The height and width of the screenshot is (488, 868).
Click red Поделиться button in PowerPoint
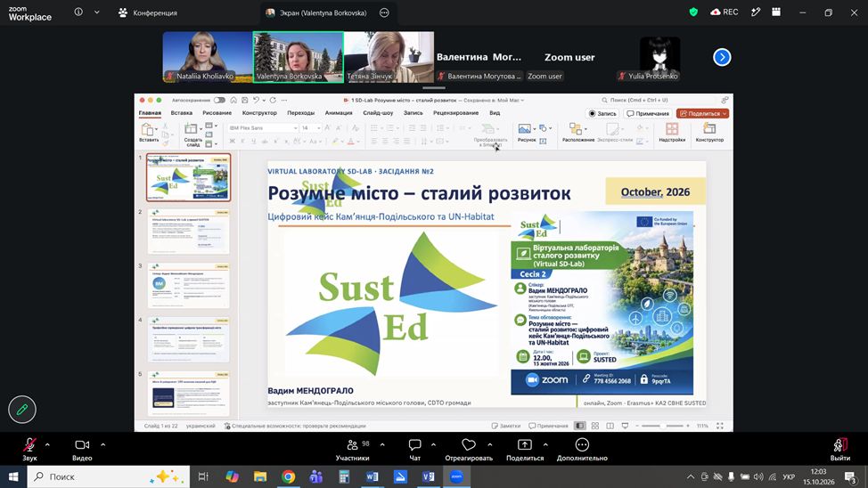[703, 113]
